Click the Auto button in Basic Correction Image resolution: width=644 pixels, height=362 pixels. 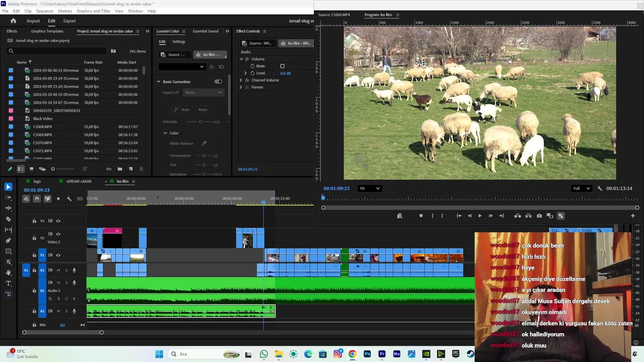click(182, 110)
